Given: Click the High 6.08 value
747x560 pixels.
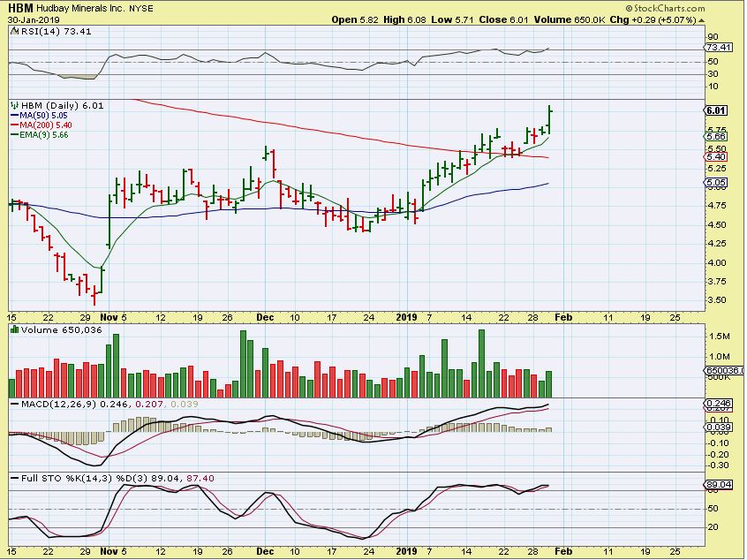Looking at the screenshot, I should (404, 20).
